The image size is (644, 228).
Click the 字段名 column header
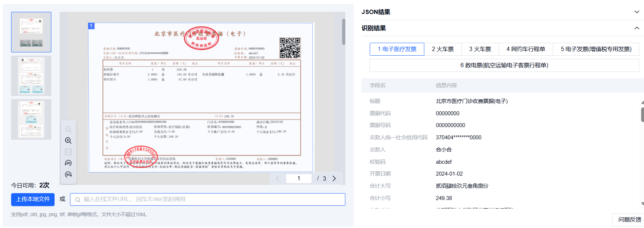pos(378,85)
